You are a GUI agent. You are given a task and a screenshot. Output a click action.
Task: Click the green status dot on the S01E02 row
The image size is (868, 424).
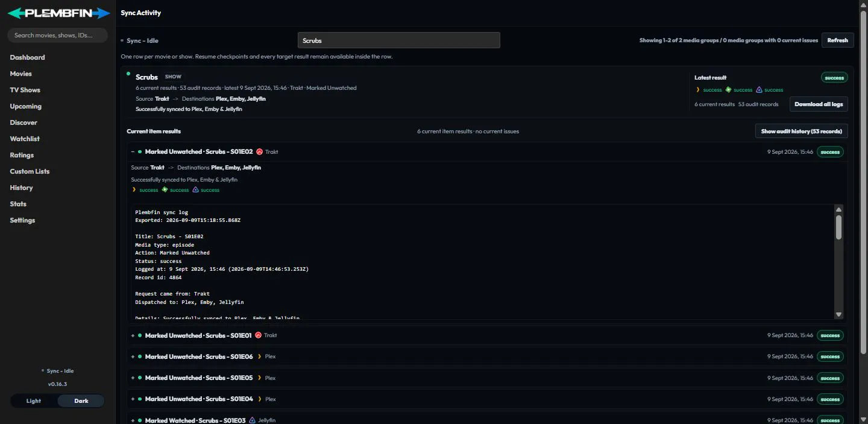[x=140, y=152]
